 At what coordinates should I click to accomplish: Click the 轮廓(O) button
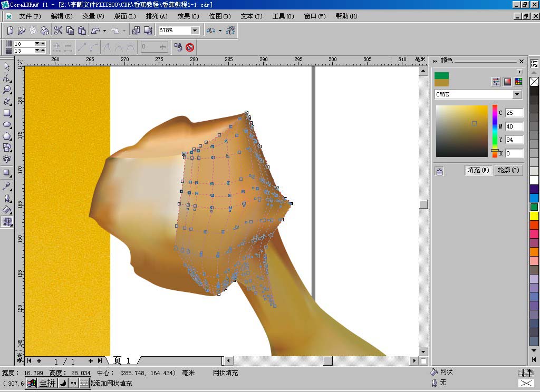[508, 170]
